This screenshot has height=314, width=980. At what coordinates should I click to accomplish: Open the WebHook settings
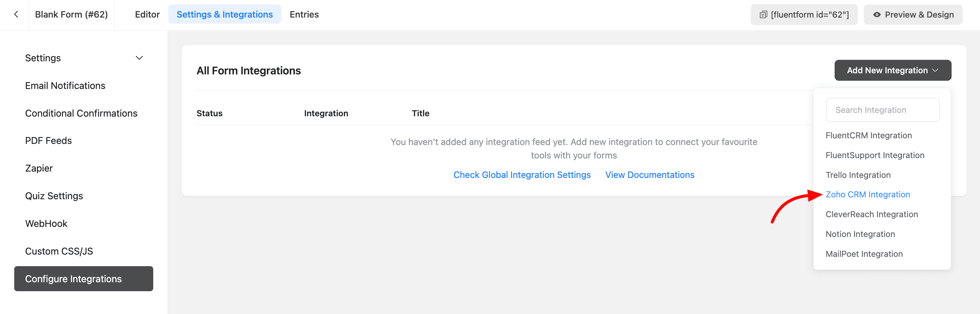[46, 224]
